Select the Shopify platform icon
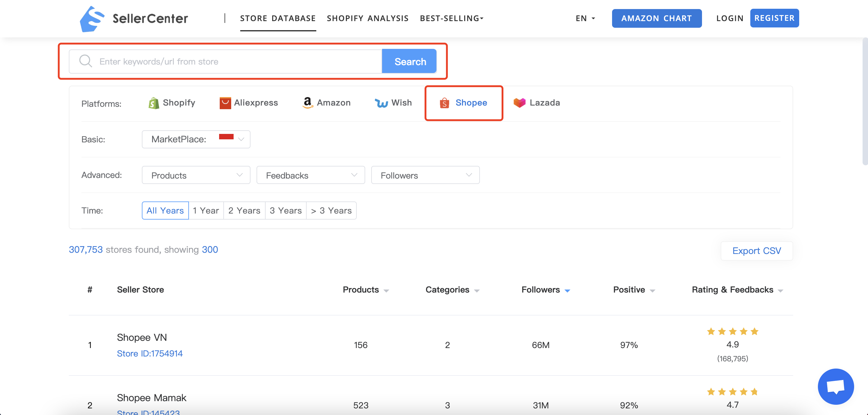This screenshot has height=415, width=868. click(x=154, y=103)
